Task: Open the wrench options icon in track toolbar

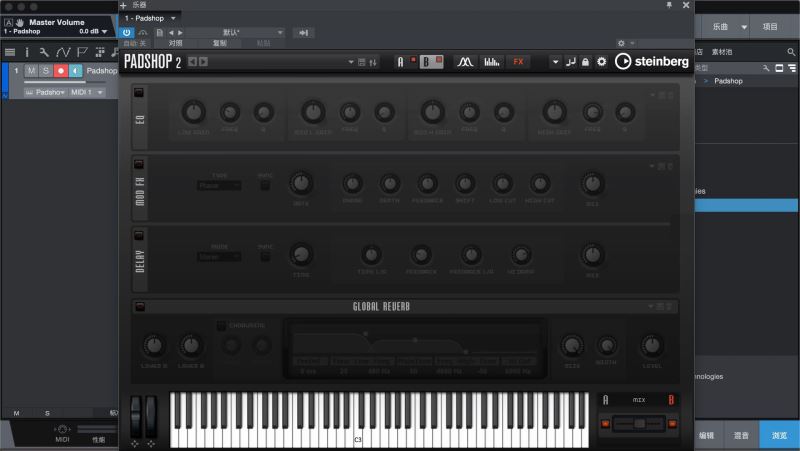Action: (44, 52)
